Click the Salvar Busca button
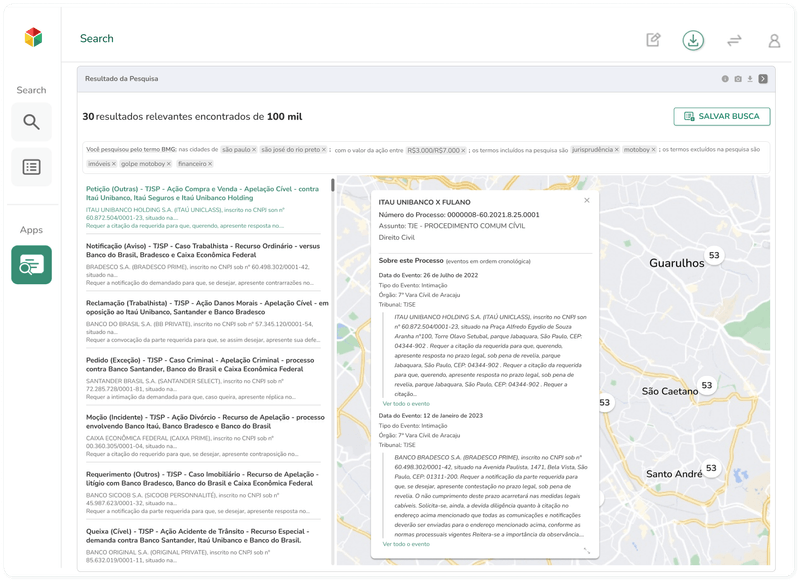The image size is (800, 582). [x=722, y=117]
